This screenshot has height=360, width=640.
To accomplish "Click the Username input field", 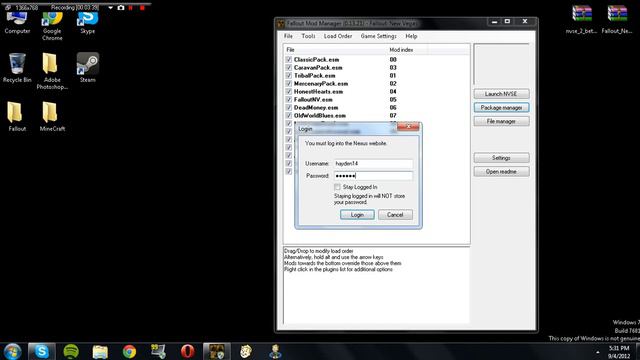I will click(x=373, y=164).
